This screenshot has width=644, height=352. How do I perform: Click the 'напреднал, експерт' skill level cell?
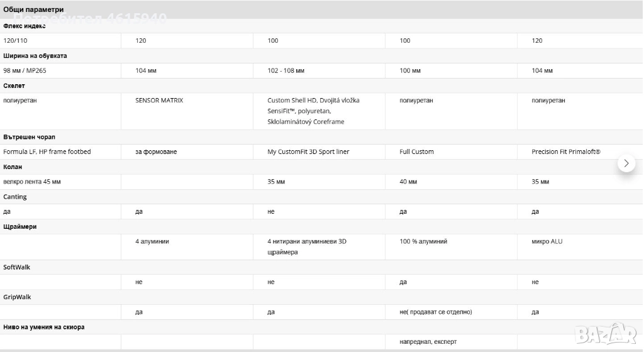[x=428, y=342]
